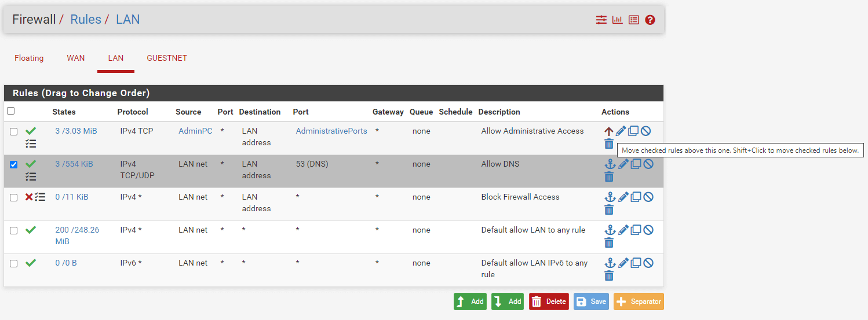Click the Default allow LAN to any rule description
The image size is (868, 320).
533,230
